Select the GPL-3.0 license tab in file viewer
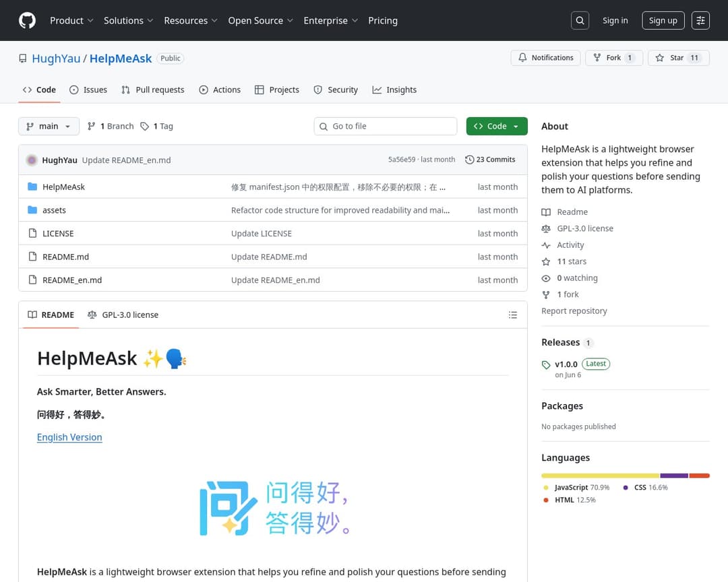Viewport: 728px width, 582px height. (123, 315)
